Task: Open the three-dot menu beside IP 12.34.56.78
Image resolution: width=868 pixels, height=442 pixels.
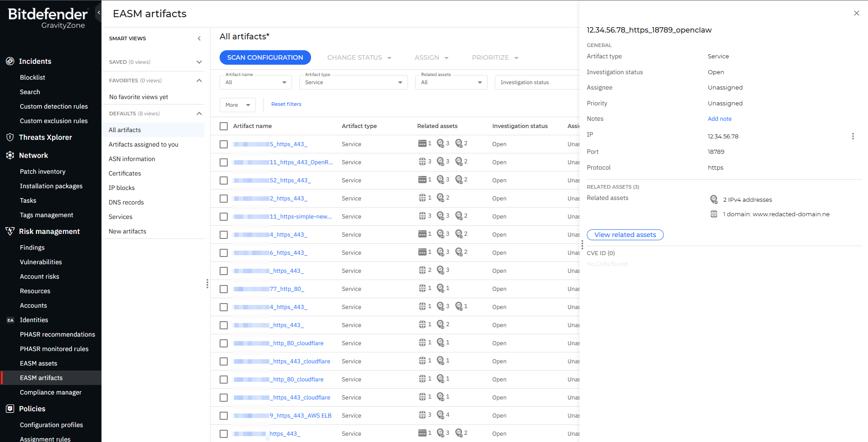Action: point(853,136)
